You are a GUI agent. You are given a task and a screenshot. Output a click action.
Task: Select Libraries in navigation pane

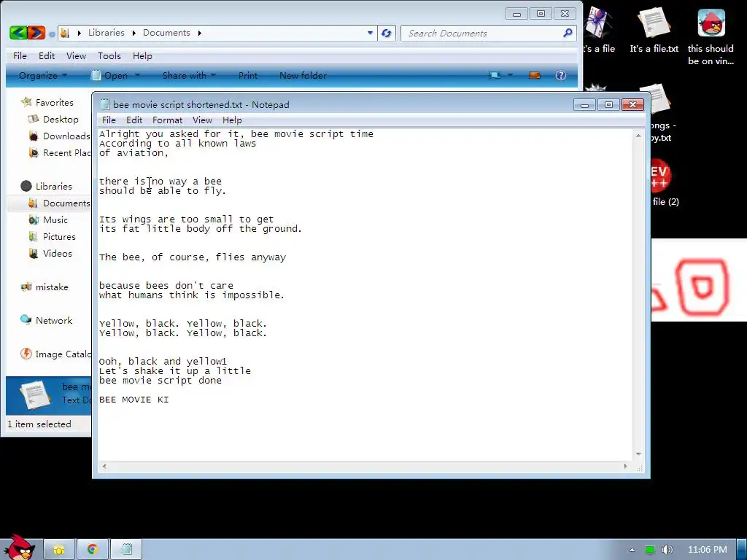(x=46, y=186)
